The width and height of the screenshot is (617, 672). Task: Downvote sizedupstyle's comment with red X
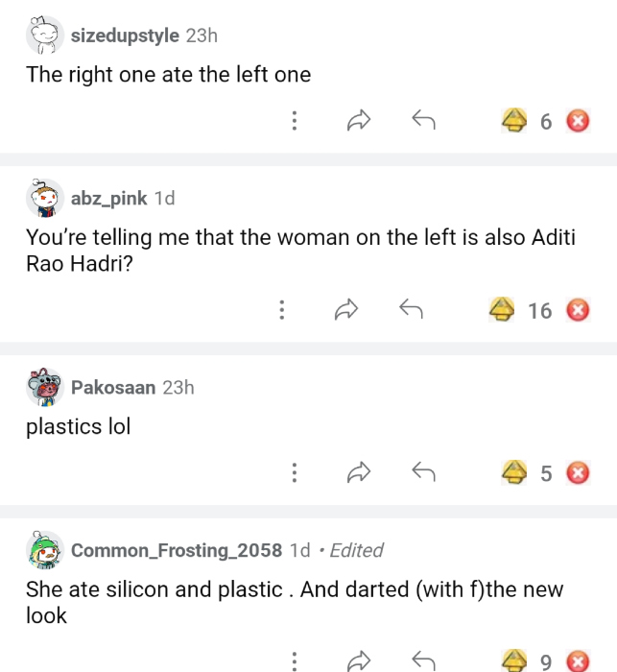577,121
